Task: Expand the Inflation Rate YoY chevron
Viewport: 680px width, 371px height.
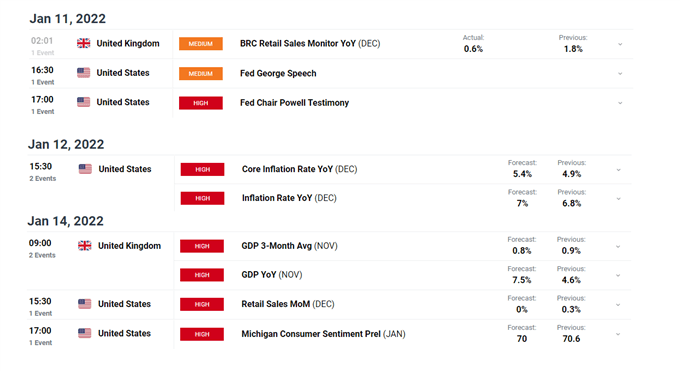Action: pyautogui.click(x=619, y=199)
